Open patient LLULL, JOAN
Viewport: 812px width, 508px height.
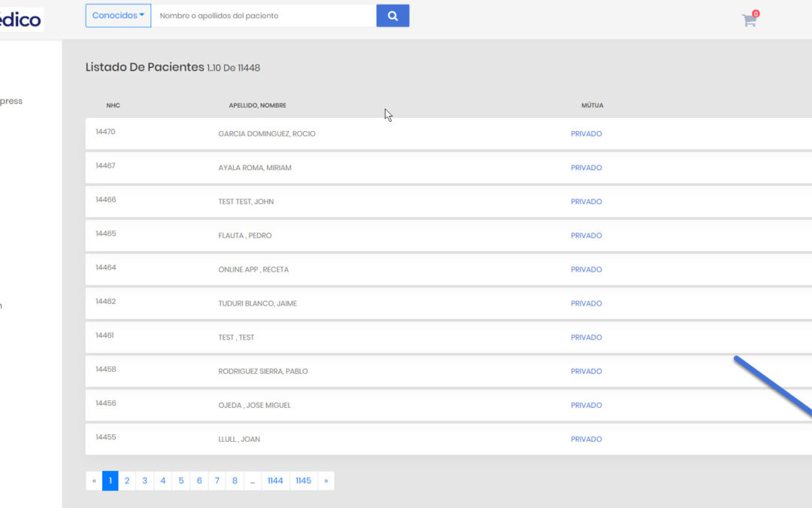coord(239,439)
